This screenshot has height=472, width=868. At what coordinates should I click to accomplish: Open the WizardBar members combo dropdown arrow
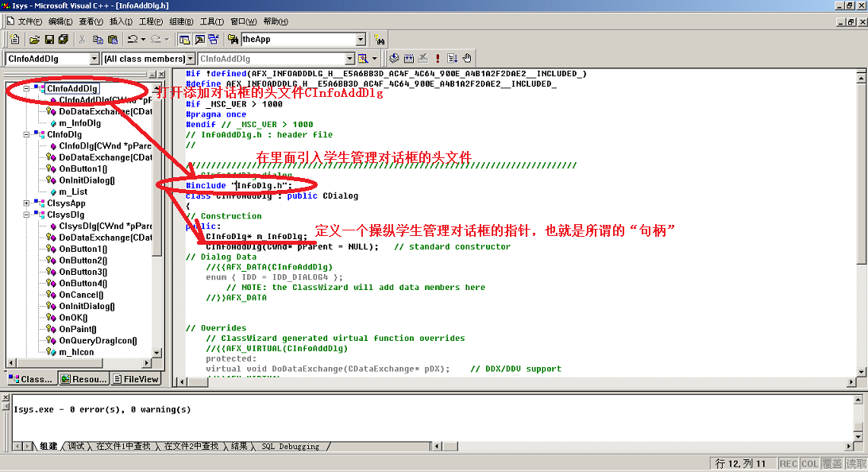point(350,59)
